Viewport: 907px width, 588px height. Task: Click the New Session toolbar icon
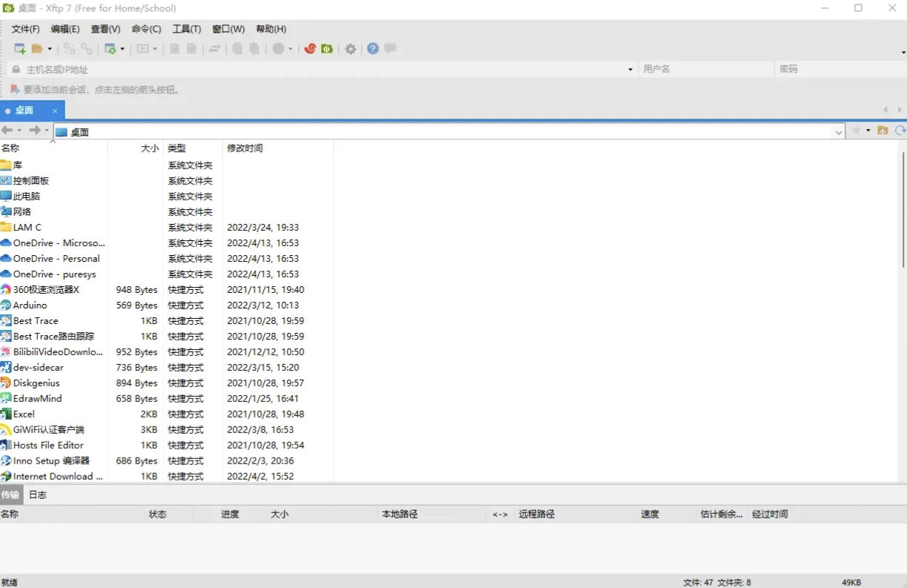pyautogui.click(x=20, y=49)
